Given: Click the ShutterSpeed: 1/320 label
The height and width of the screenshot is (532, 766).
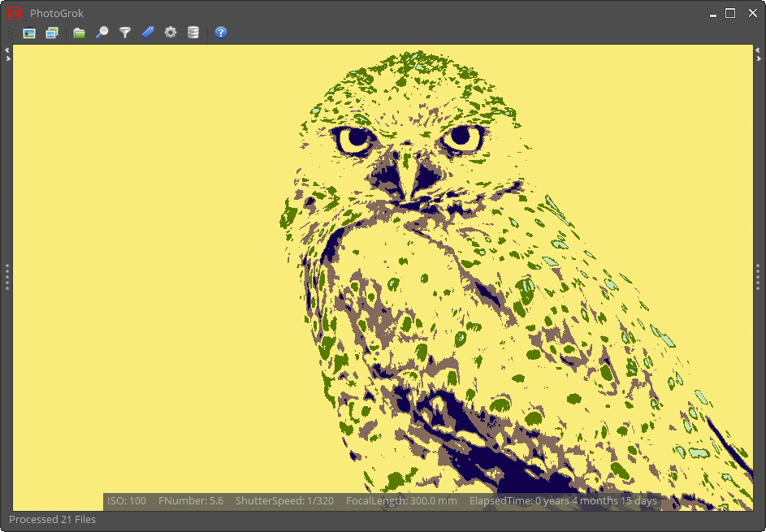Looking at the screenshot, I should coord(284,501).
